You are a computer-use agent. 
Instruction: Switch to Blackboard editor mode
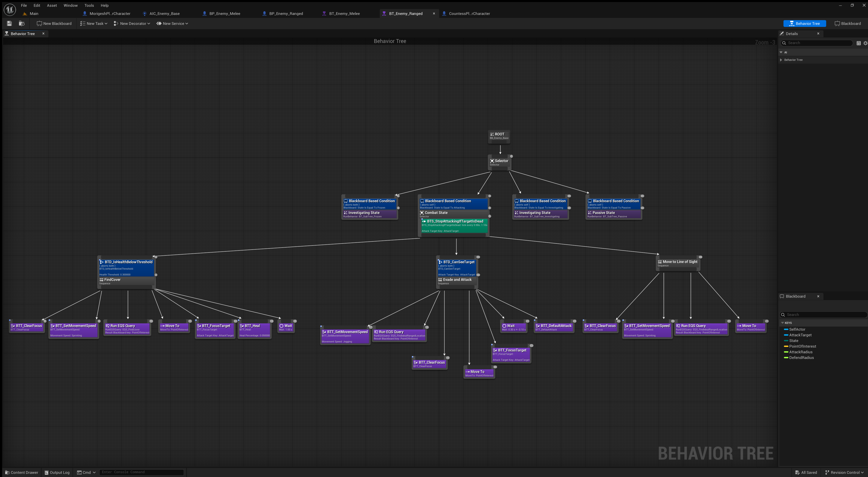[x=847, y=24]
